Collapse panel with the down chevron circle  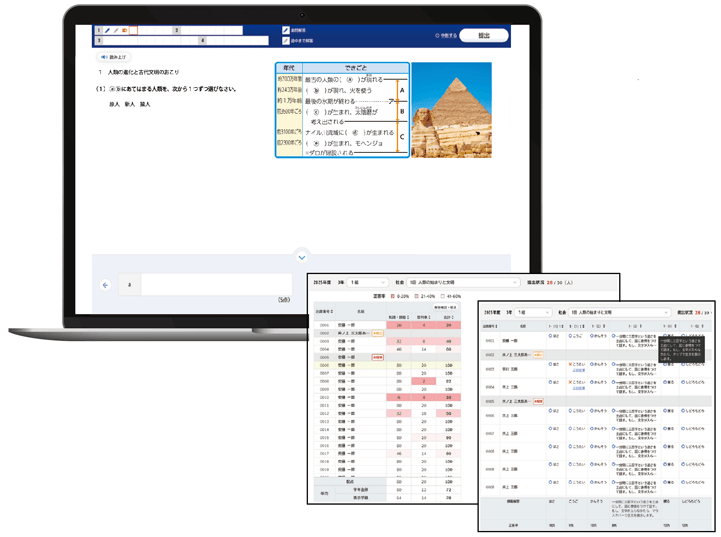tap(302, 257)
